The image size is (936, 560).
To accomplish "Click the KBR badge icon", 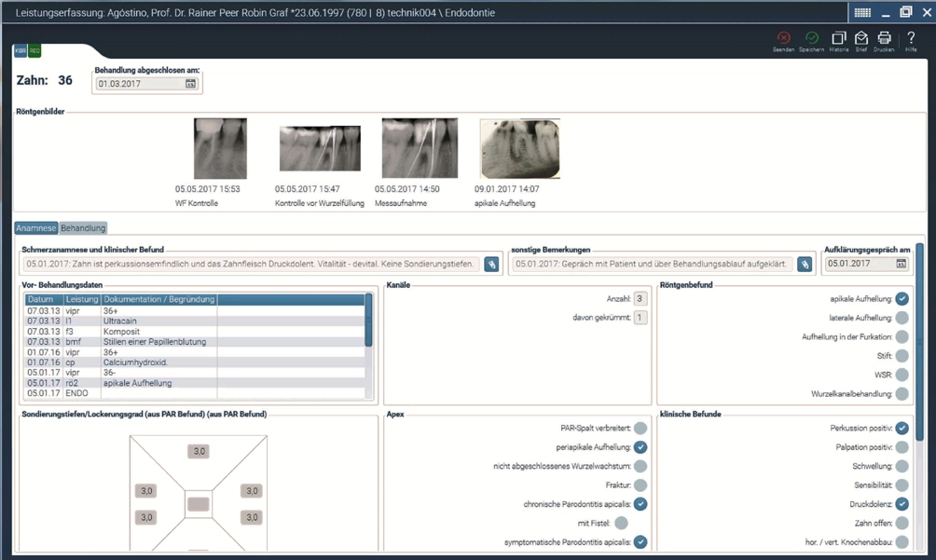I will coord(21,50).
